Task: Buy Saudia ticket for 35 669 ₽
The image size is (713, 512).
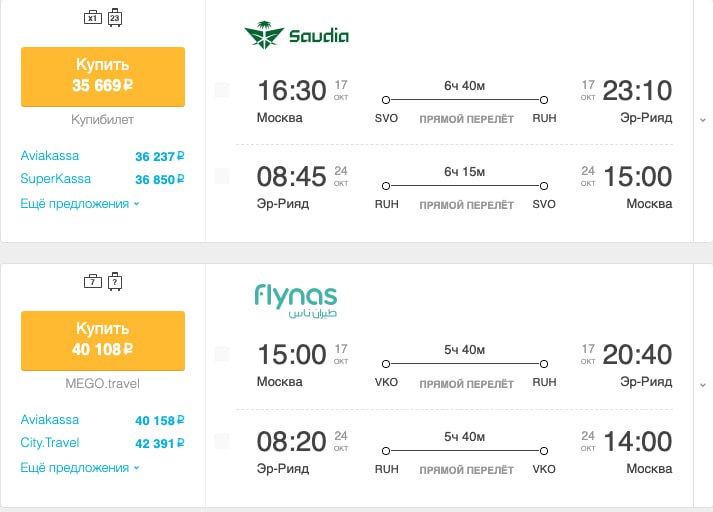Action: [103, 76]
